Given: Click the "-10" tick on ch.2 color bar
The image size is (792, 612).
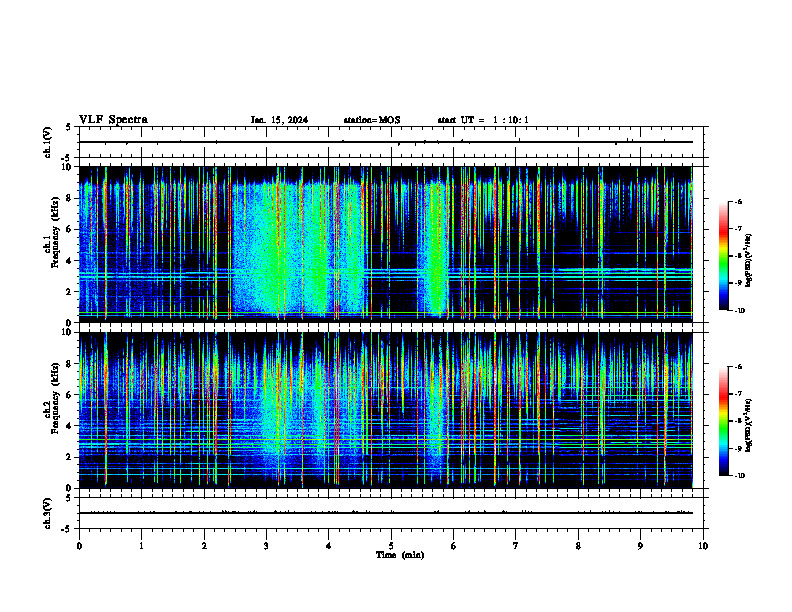Looking at the screenshot, I should (x=739, y=476).
